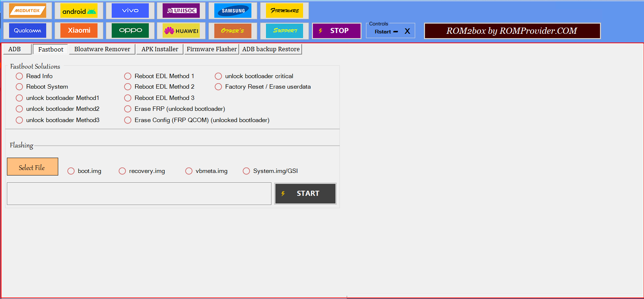The width and height of the screenshot is (644, 299).
Task: Select the Read Info option
Action: 35,76
